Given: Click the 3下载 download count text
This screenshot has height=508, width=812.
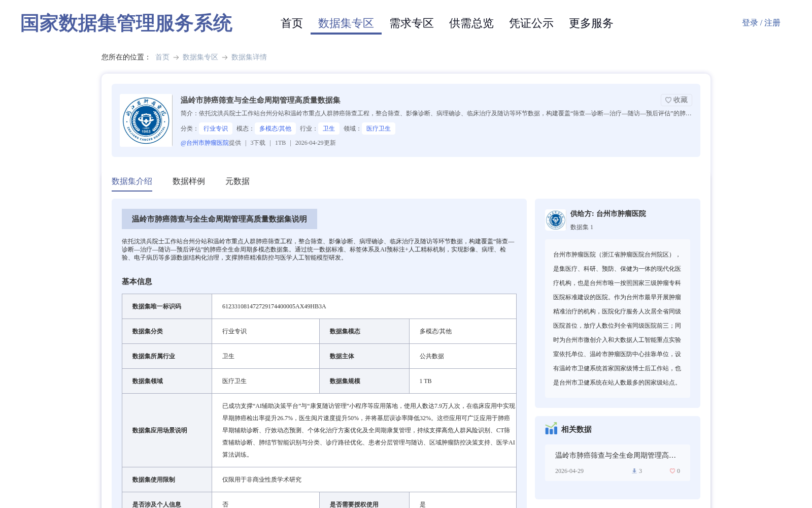Looking at the screenshot, I should coord(258,143).
